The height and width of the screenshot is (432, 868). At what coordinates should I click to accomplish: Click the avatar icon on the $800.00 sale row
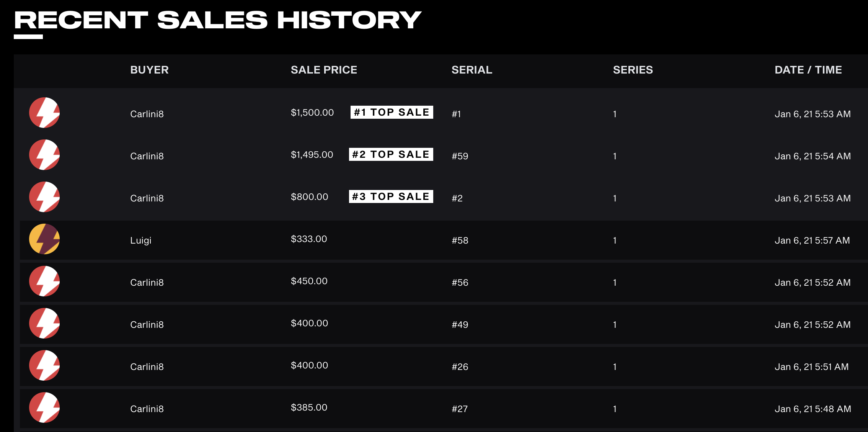click(44, 197)
